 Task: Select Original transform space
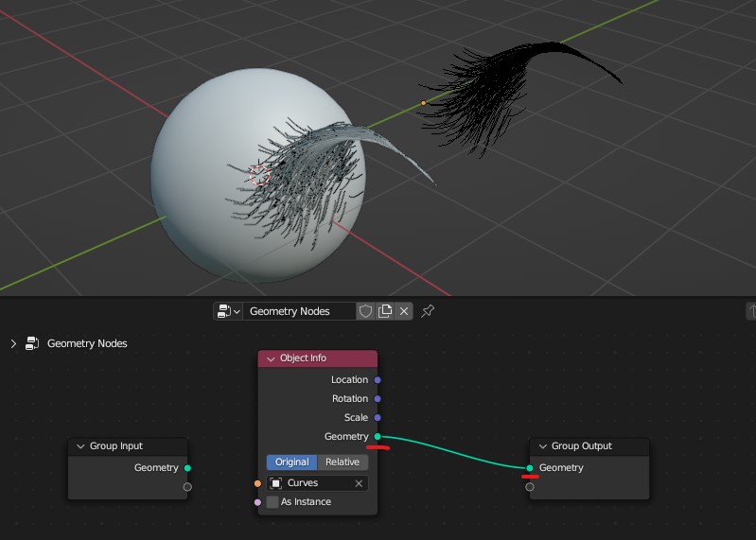(292, 462)
